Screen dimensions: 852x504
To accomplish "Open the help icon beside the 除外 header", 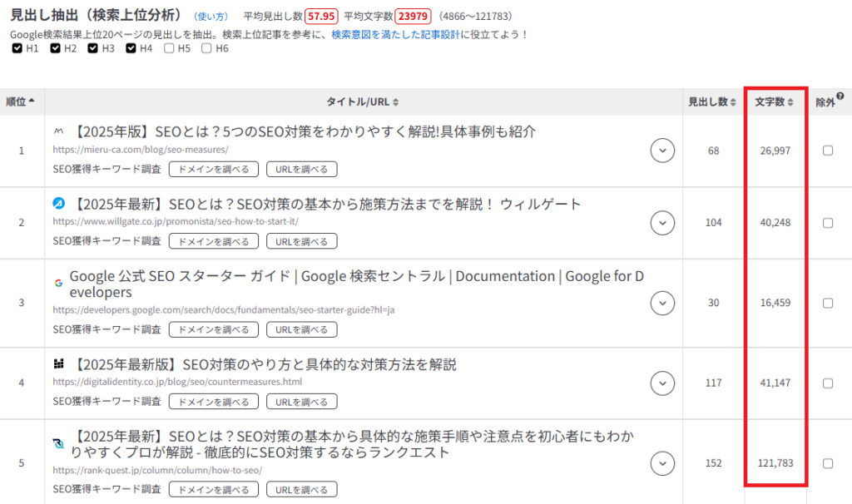I will tap(840, 94).
